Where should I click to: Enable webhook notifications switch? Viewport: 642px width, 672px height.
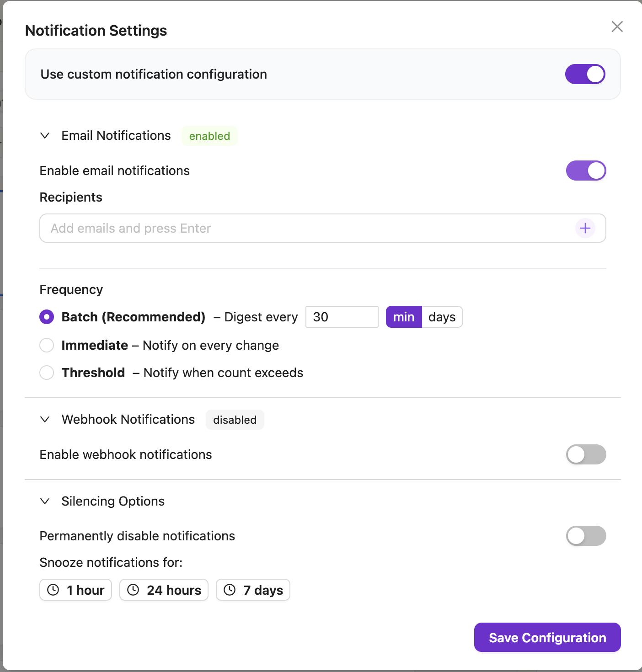[x=586, y=454]
